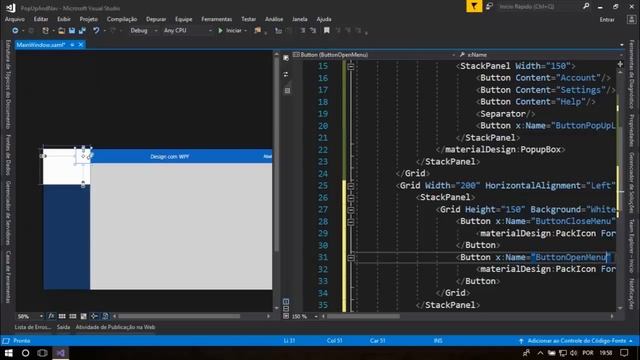
Task: Click the collapse pane icon under swap arrows
Action: pos(287,91)
